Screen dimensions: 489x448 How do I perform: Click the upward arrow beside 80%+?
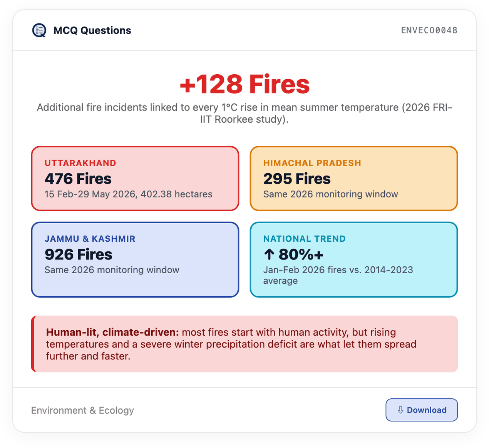(269, 254)
